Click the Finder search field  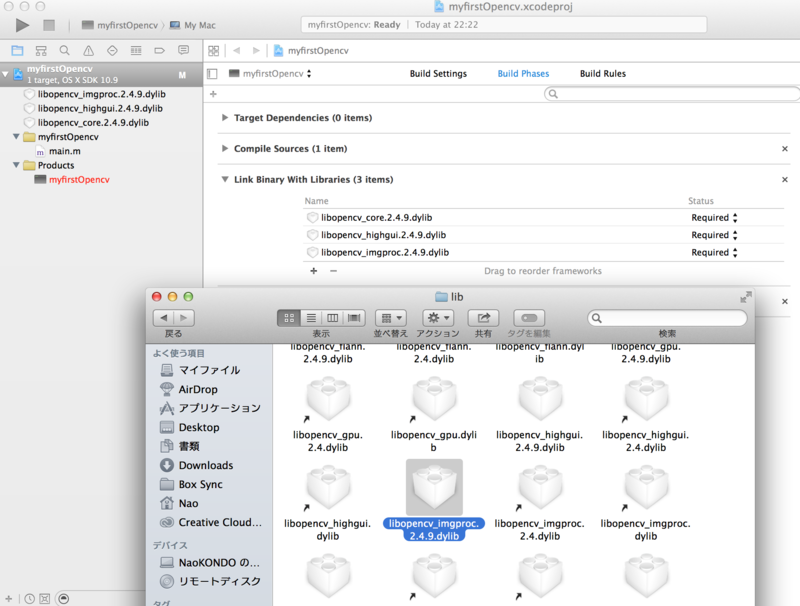pos(667,318)
